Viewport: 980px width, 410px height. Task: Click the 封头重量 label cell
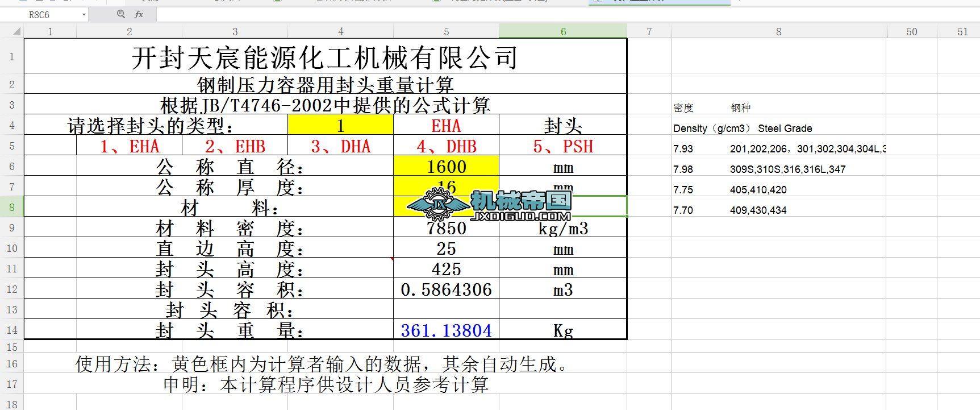pos(235,330)
